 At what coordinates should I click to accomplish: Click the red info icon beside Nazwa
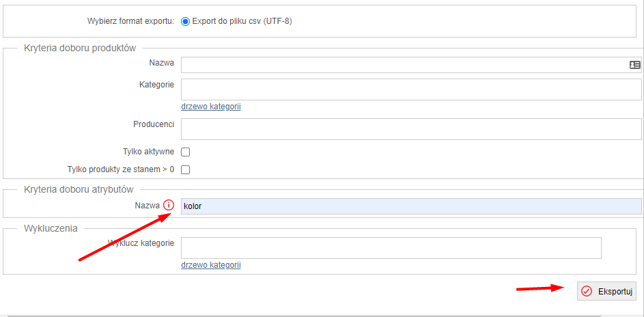coord(169,205)
